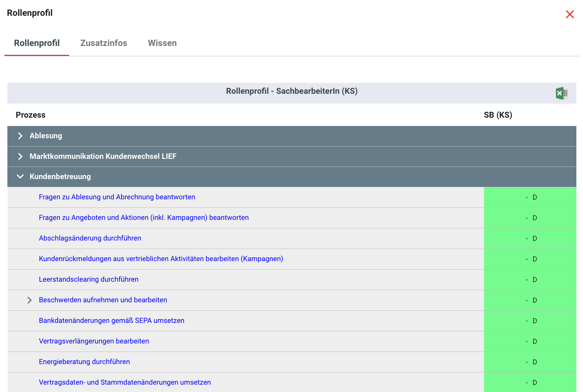Open Vertragsdaten- und Stammdatenänderungen umsetzen
The height and width of the screenshot is (392, 583).
(x=125, y=382)
